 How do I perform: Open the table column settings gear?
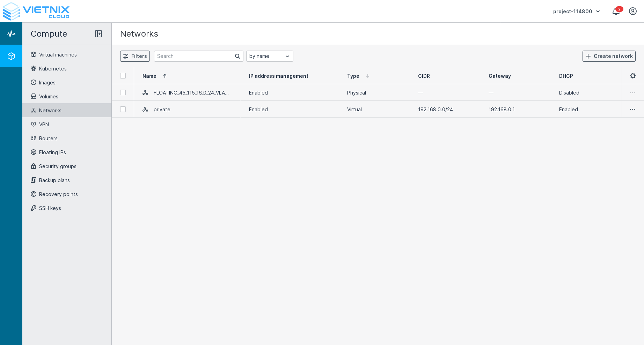pyautogui.click(x=633, y=76)
